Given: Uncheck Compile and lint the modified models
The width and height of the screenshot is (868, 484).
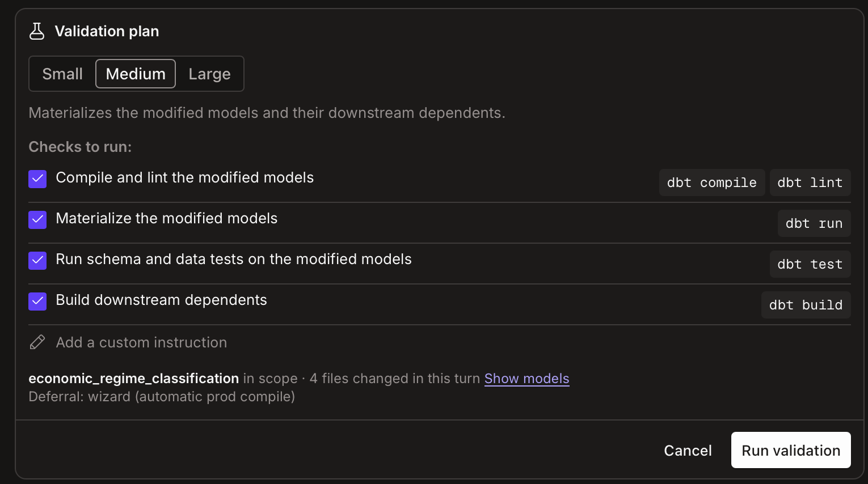Looking at the screenshot, I should coord(37,179).
